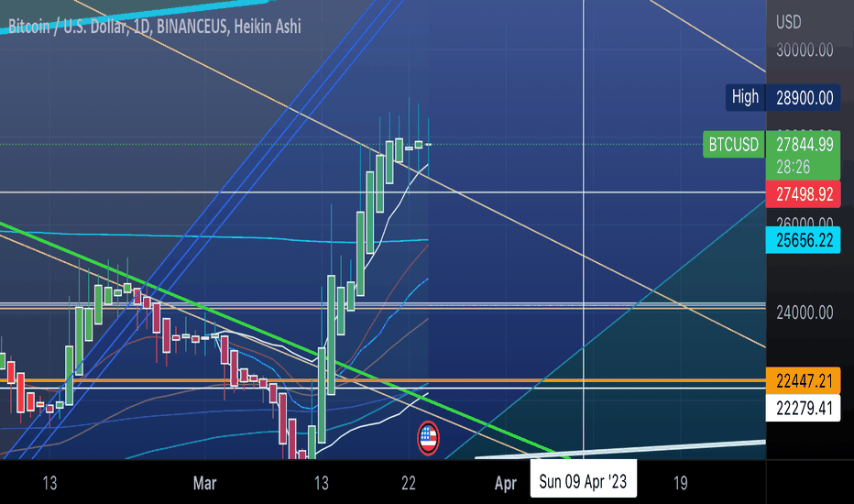This screenshot has width=854, height=504.
Task: Click the current price 27844.99 label
Action: (x=804, y=145)
